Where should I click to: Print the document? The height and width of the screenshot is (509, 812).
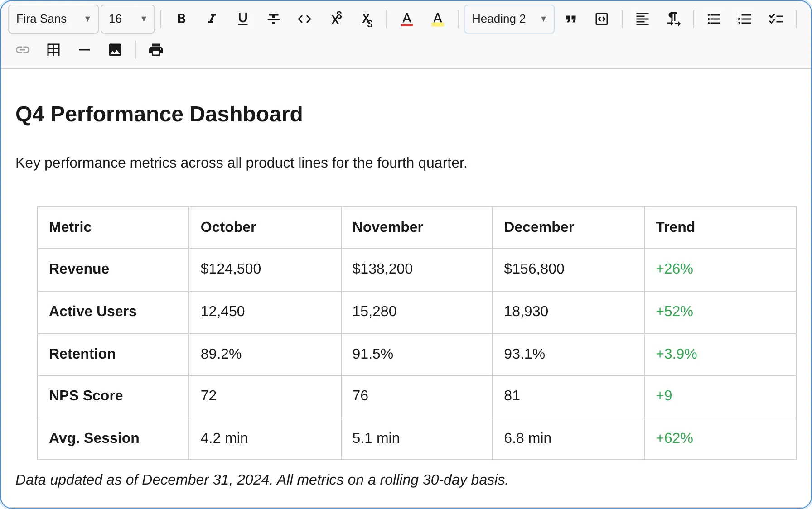coord(156,50)
